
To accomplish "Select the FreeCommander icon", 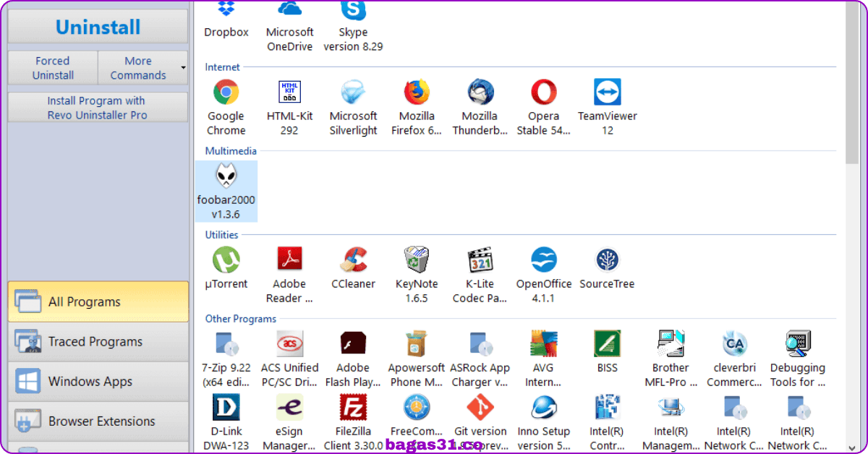I will (417, 408).
